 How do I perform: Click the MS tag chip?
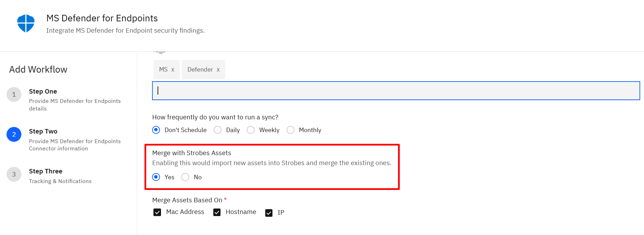pos(167,70)
